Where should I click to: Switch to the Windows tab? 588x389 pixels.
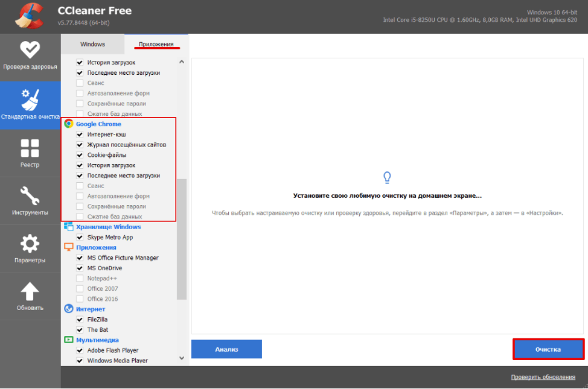tap(92, 44)
